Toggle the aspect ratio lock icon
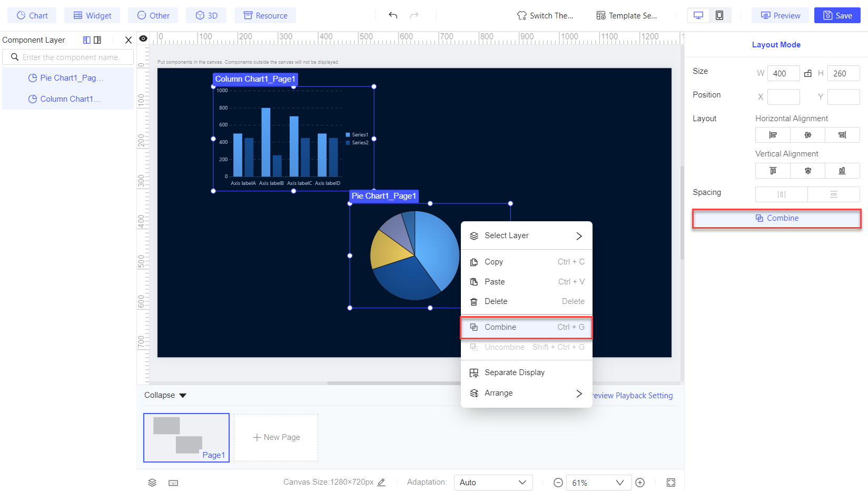This screenshot has height=491, width=868. [x=808, y=73]
